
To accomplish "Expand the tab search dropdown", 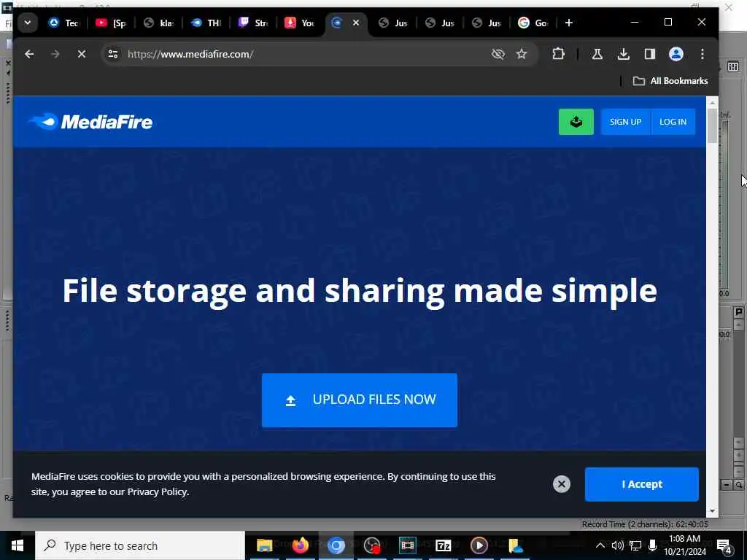I will (x=28, y=23).
